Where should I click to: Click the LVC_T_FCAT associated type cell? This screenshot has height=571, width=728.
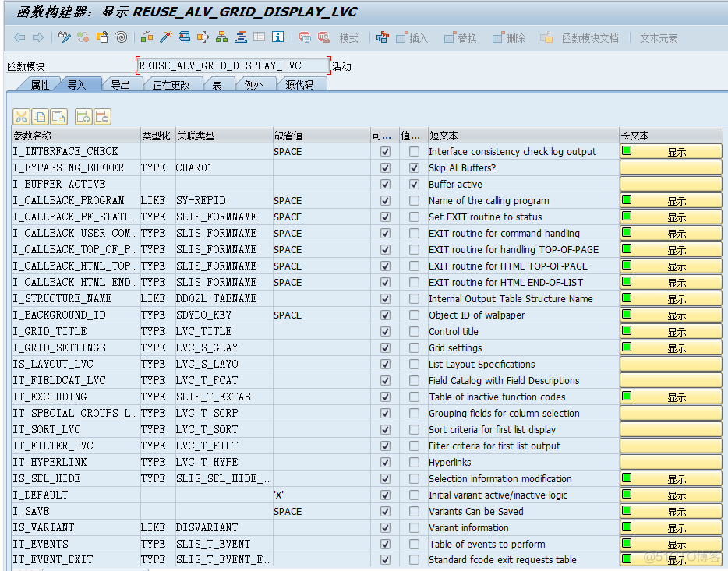coord(224,380)
